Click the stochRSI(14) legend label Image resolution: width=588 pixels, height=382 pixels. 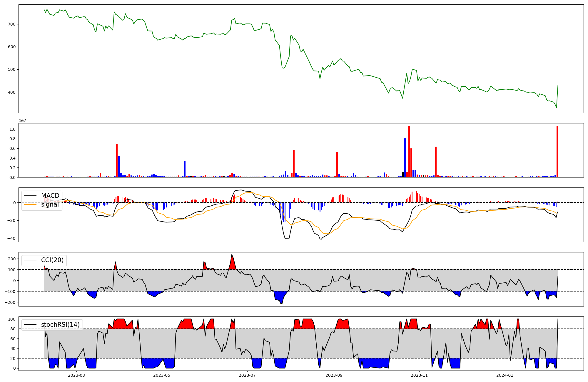[x=60, y=325]
